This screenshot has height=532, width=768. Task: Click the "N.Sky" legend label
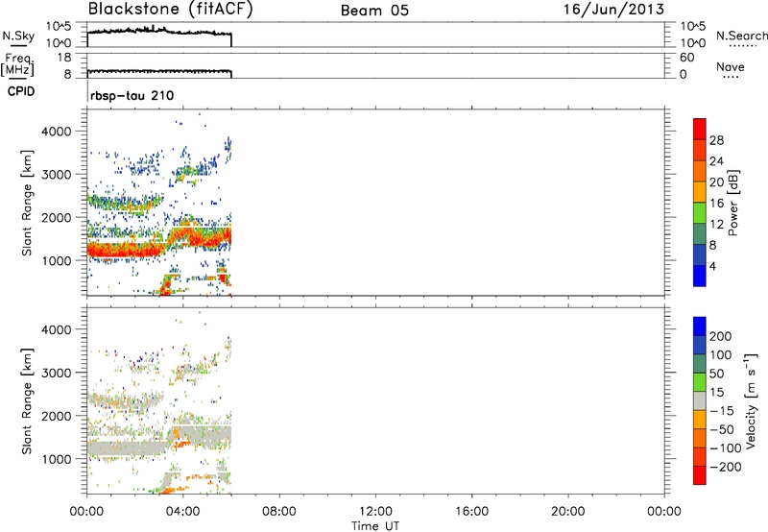pyautogui.click(x=18, y=36)
